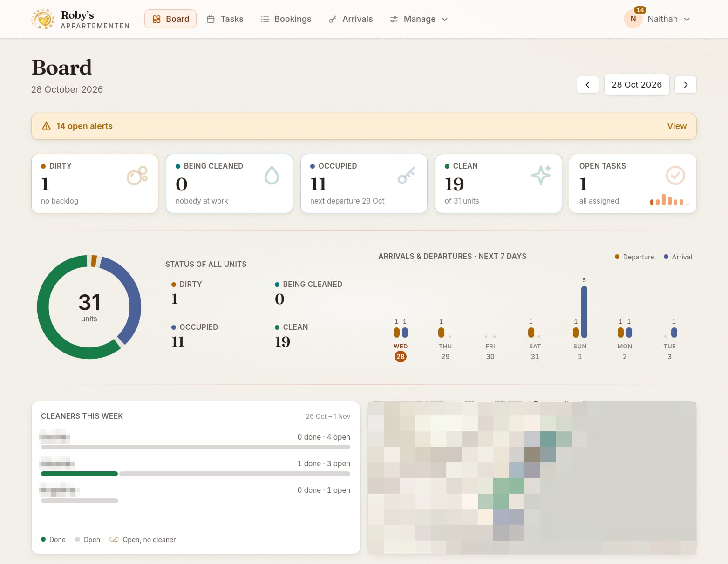Click the '14 open alerts' text
The image size is (728, 564).
tap(84, 126)
